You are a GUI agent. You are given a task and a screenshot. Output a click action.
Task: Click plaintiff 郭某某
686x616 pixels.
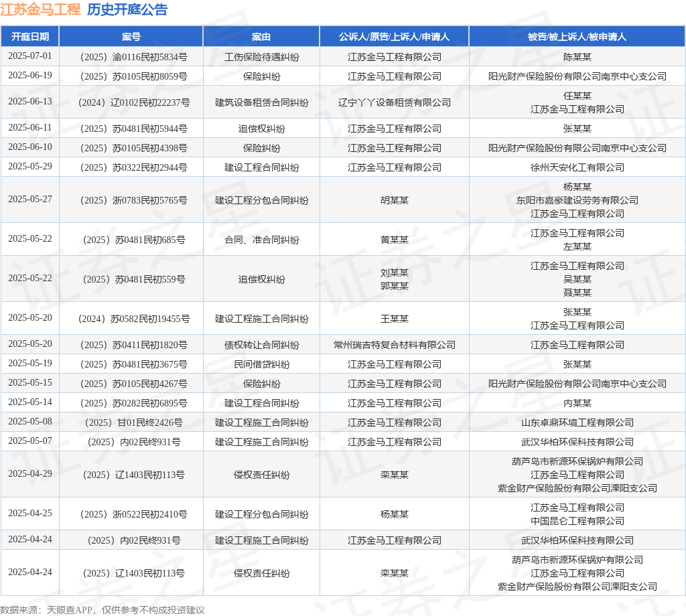click(x=394, y=286)
